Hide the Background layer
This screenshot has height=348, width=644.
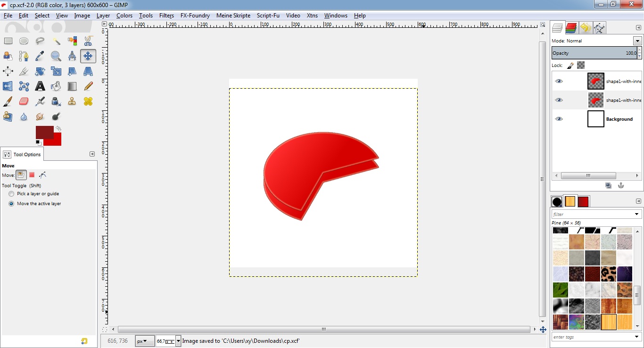pyautogui.click(x=559, y=119)
